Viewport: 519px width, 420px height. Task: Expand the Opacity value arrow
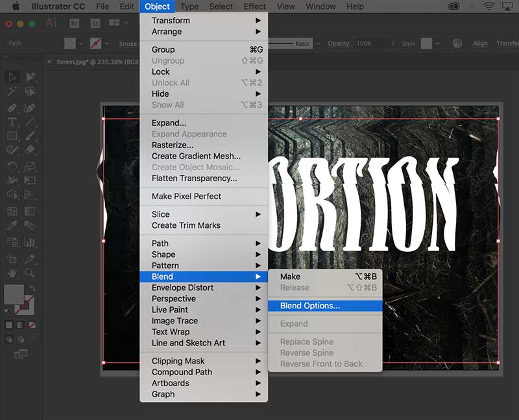pyautogui.click(x=393, y=43)
